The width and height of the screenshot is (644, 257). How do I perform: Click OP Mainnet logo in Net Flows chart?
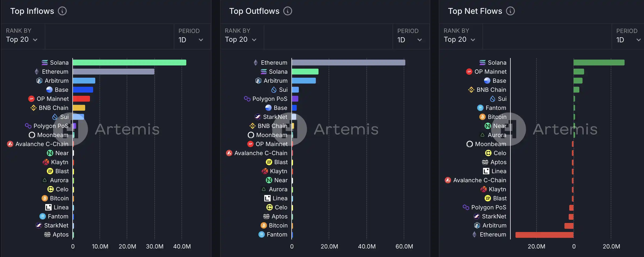click(469, 72)
